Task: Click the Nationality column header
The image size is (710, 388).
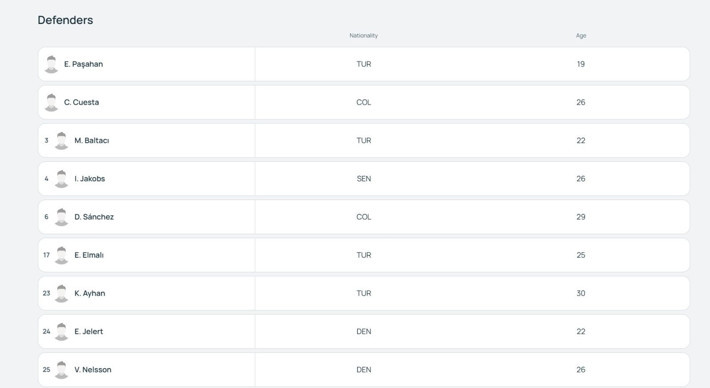Action: click(x=364, y=35)
